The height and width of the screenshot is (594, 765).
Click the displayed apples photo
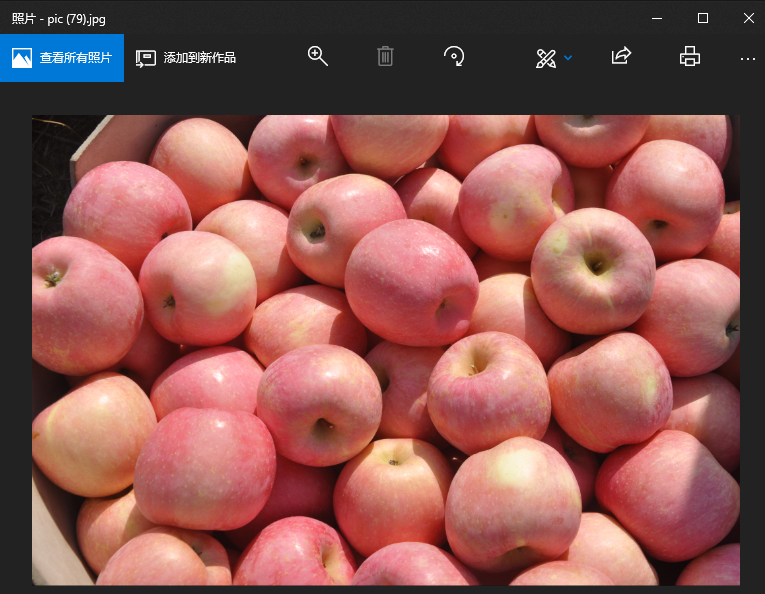click(x=385, y=350)
